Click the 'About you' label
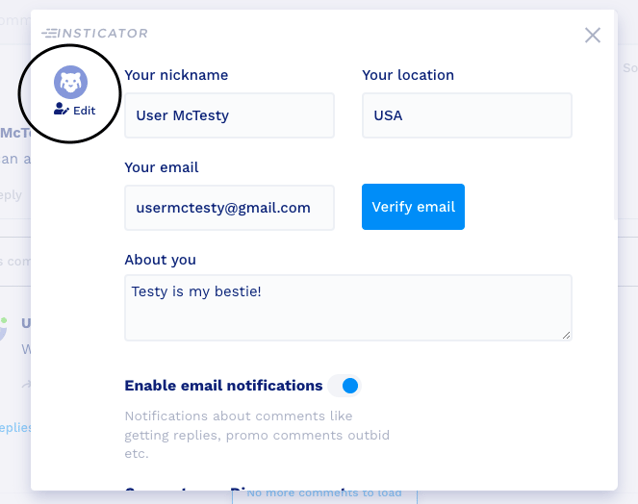 click(x=160, y=260)
